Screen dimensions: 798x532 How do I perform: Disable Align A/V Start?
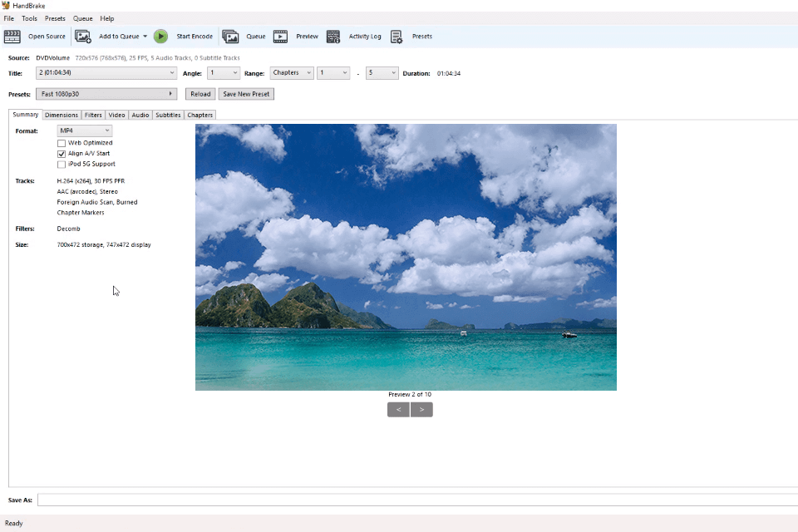pyautogui.click(x=62, y=153)
